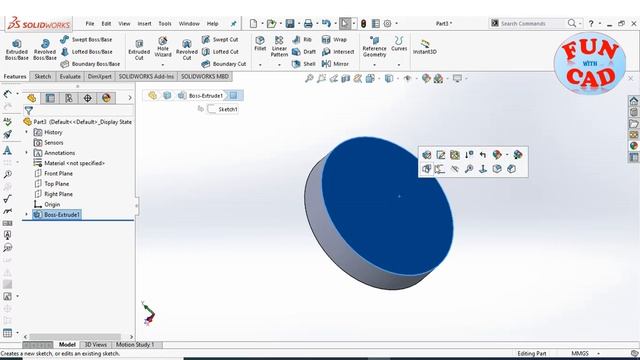Screen dimensions: 640x360
Task: Open the MMGS units dropdown
Action: (x=599, y=353)
